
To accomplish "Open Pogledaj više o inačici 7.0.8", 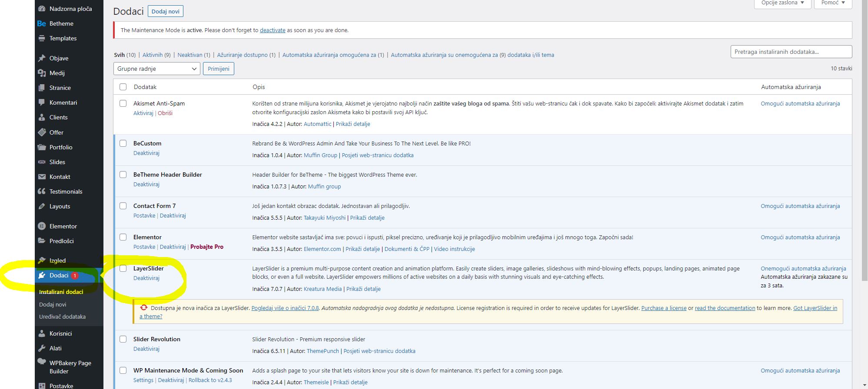I will pos(285,308).
